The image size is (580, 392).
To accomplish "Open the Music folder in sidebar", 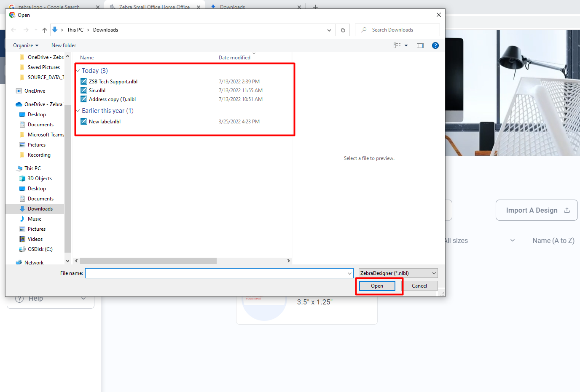I will tap(33, 219).
